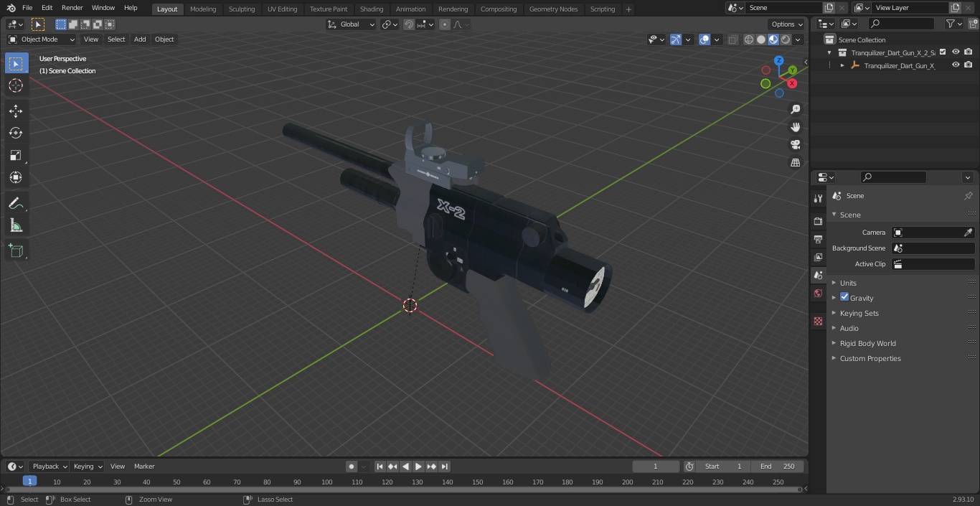
Task: Activate the Select Box tool
Action: click(16, 63)
